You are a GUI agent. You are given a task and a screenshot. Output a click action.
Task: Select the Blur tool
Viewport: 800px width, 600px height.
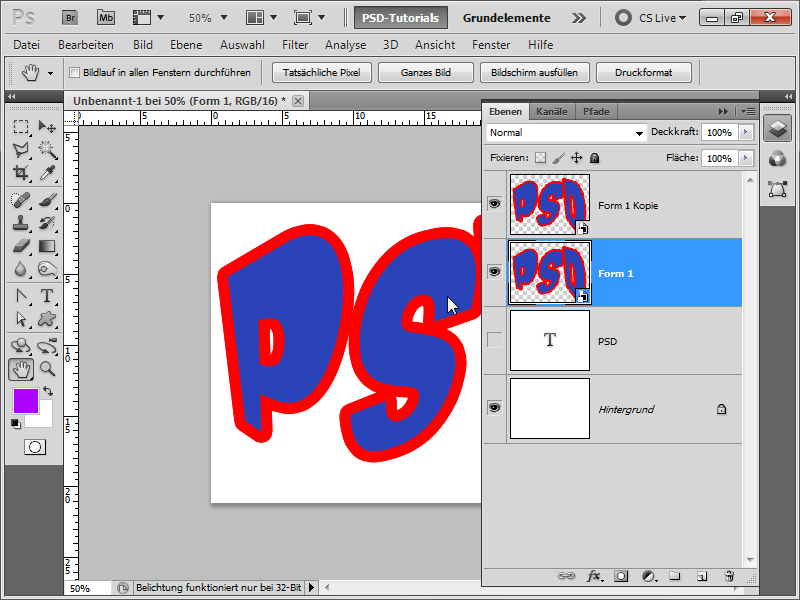[x=20, y=269]
